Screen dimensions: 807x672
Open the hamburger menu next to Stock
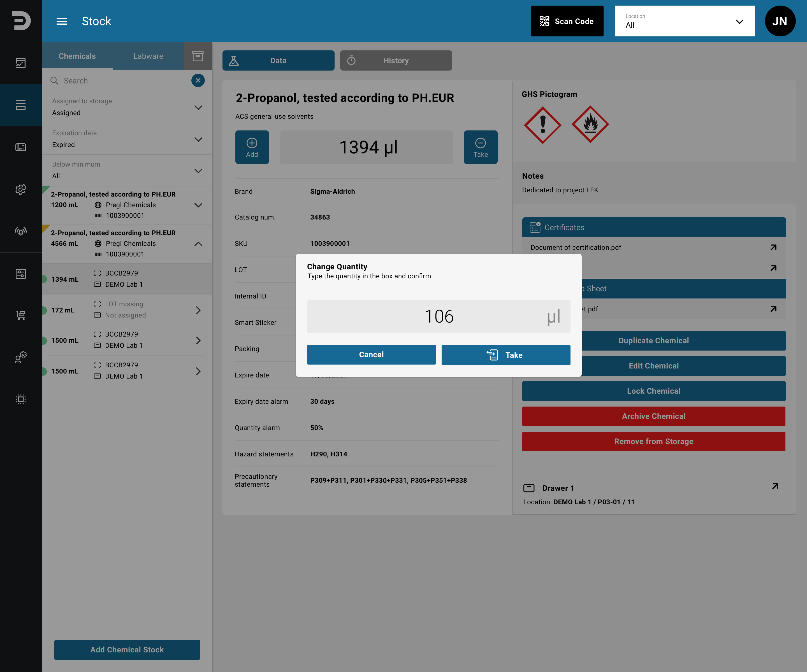tap(61, 21)
